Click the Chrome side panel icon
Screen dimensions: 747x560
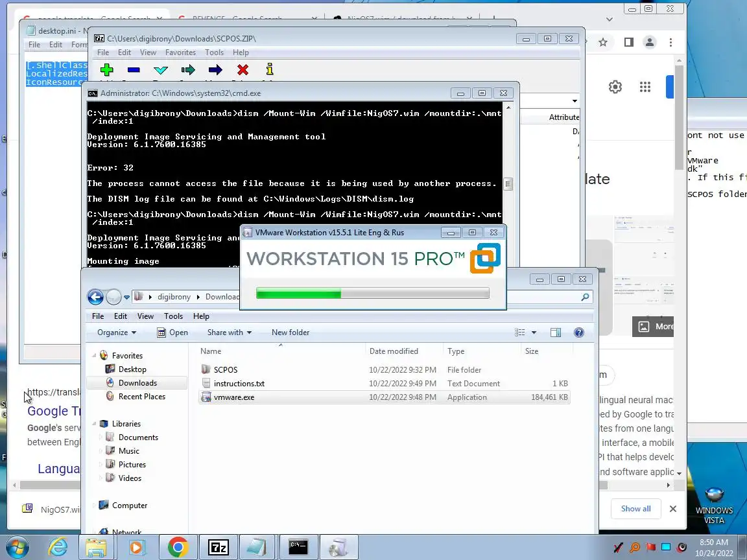628,42
